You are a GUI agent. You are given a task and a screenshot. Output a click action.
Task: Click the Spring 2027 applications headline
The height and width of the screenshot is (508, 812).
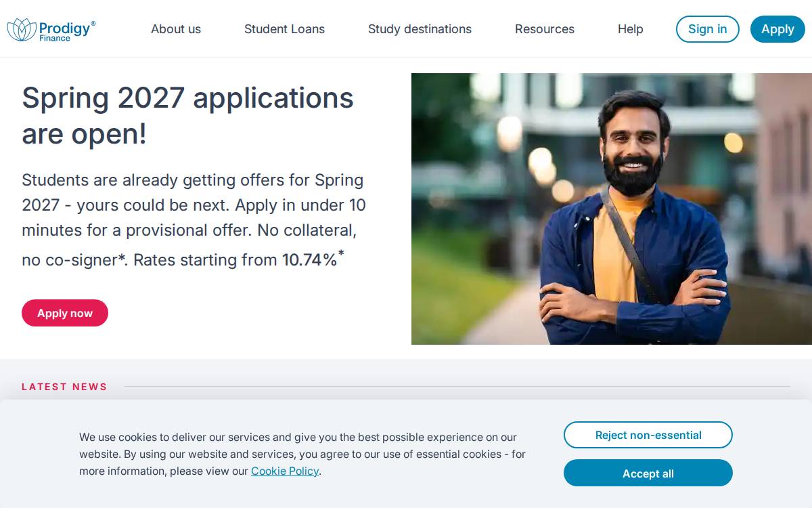coord(187,116)
